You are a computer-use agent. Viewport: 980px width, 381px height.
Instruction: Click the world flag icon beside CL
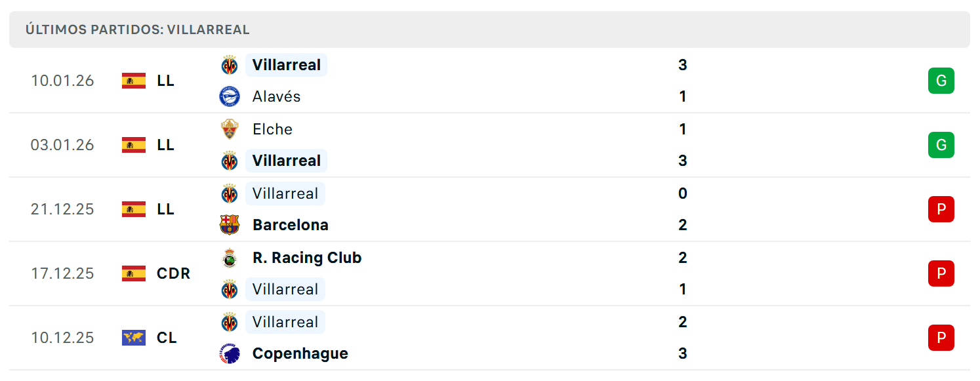pos(134,338)
